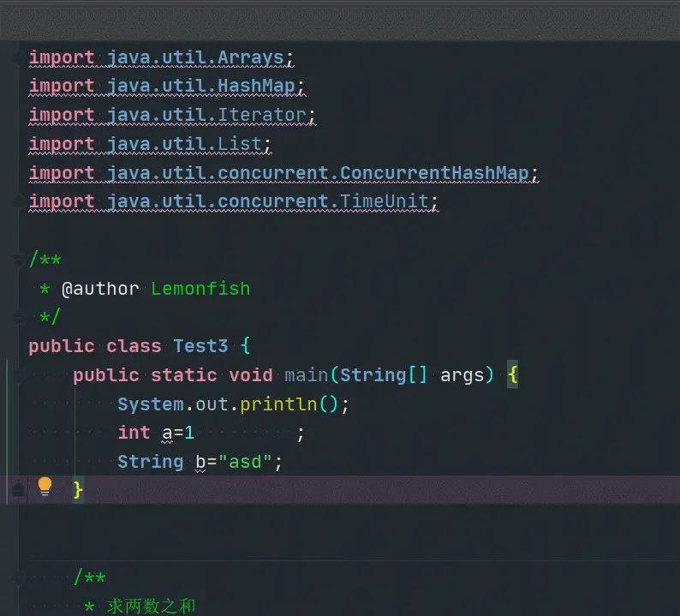Click the List import name
The height and width of the screenshot is (616, 680).
[x=240, y=144]
